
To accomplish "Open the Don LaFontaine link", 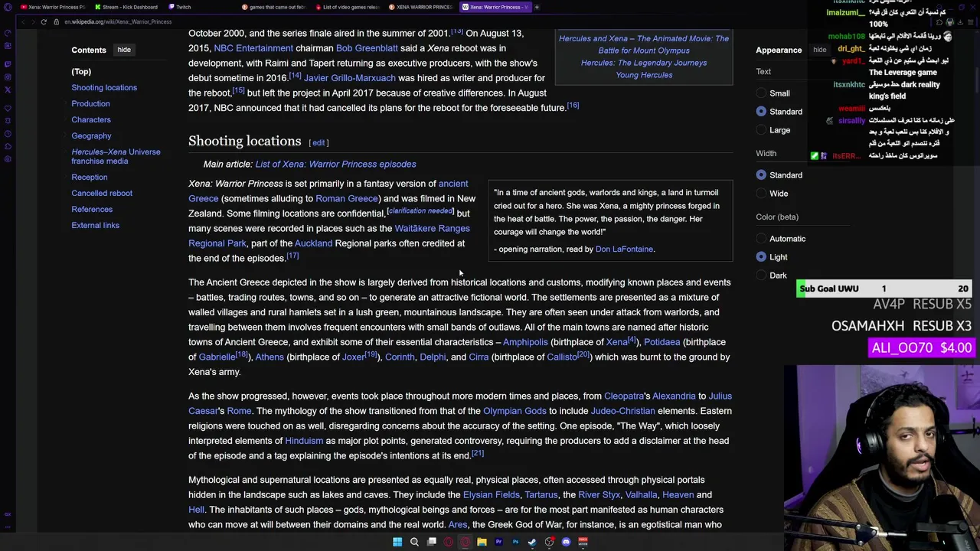I will 624,249.
